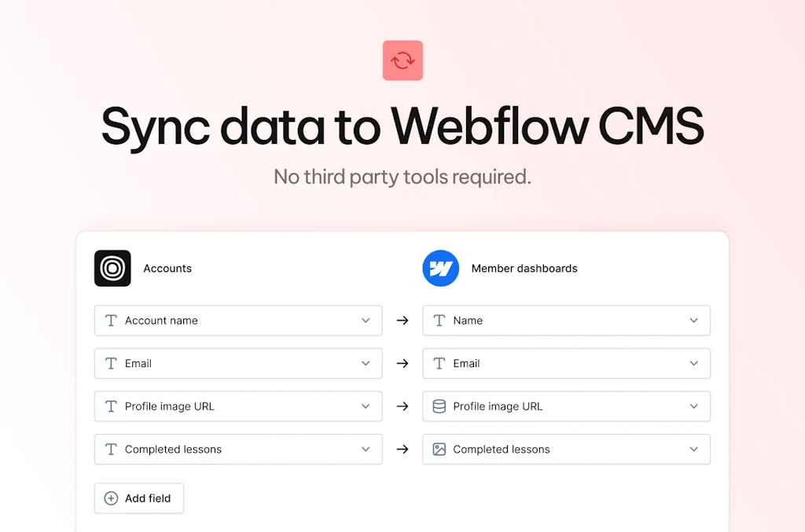The width and height of the screenshot is (805, 532).
Task: Click the Member dashboards collection label
Action: click(524, 268)
